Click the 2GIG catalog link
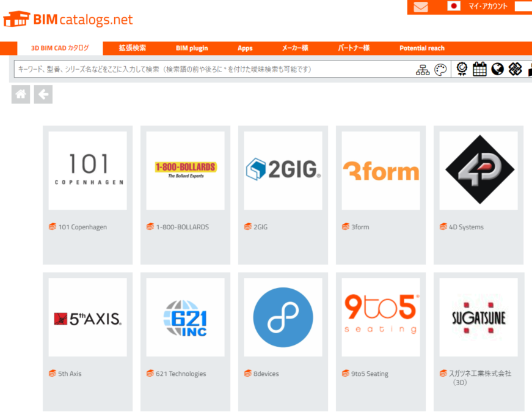The width and height of the screenshot is (532, 417). click(260, 227)
